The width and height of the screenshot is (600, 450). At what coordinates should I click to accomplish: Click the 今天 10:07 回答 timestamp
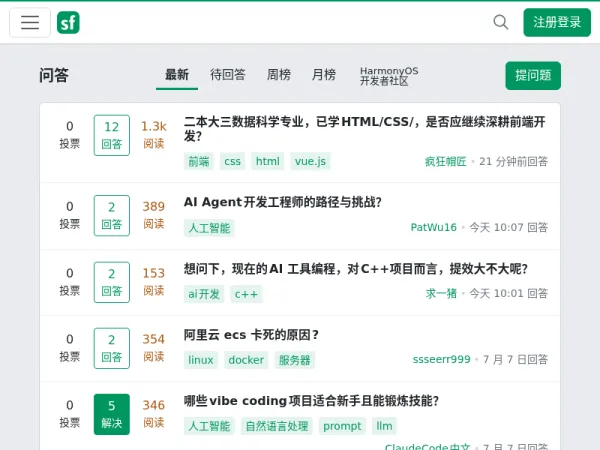pos(509,228)
